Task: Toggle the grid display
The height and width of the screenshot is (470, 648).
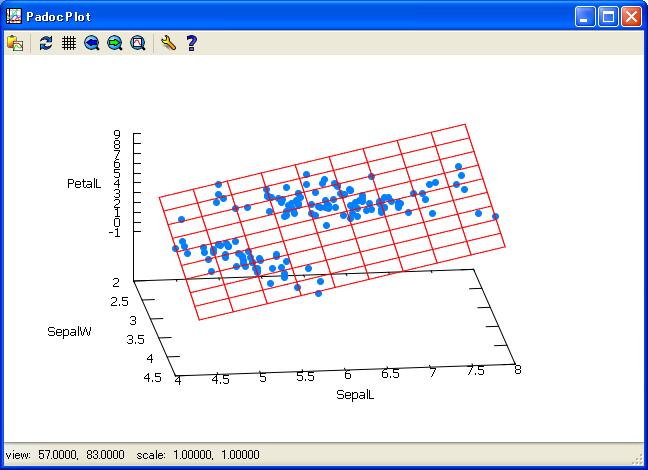Action: pyautogui.click(x=69, y=43)
